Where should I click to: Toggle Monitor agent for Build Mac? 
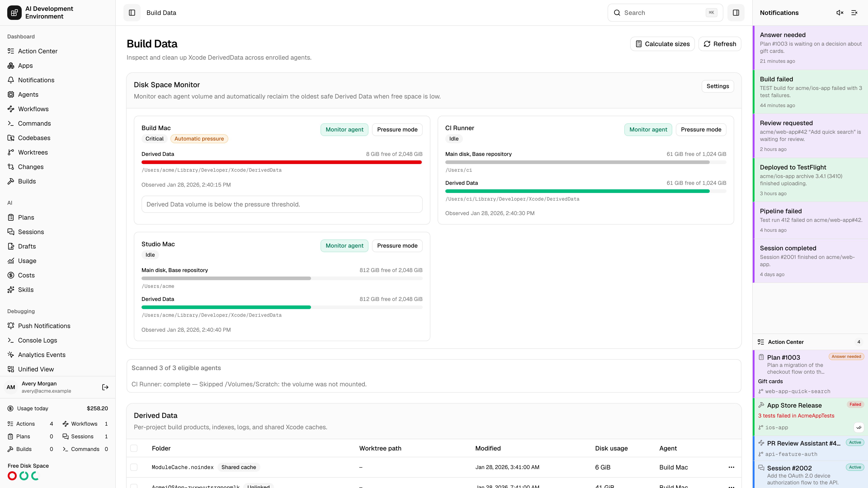click(344, 130)
